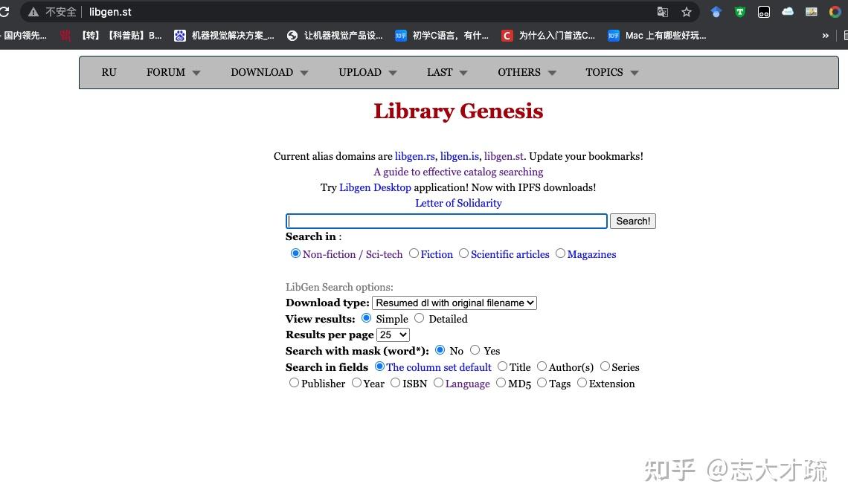Open the cloud extension icon

788,12
